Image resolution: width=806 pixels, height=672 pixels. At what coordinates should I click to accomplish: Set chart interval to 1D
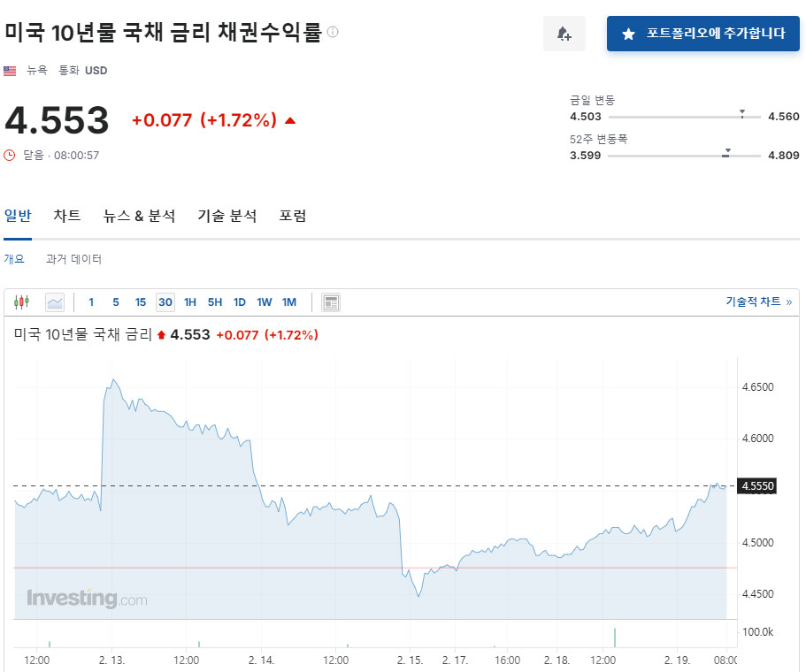pyautogui.click(x=240, y=302)
